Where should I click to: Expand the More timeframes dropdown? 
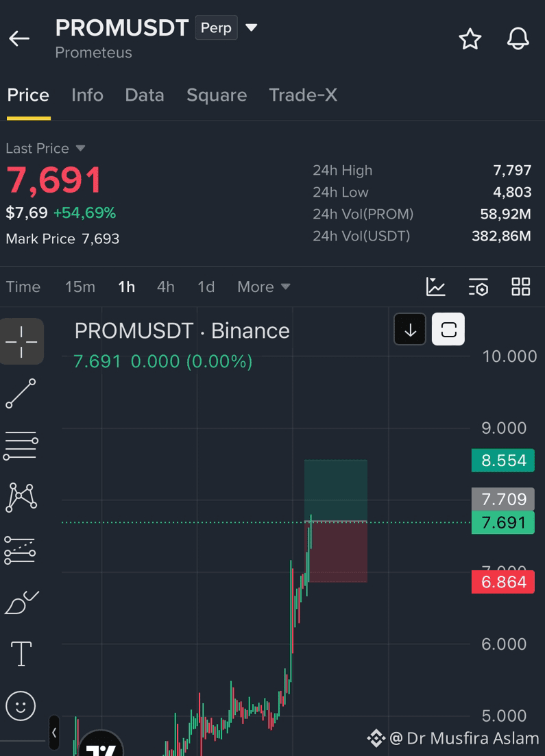tap(263, 287)
